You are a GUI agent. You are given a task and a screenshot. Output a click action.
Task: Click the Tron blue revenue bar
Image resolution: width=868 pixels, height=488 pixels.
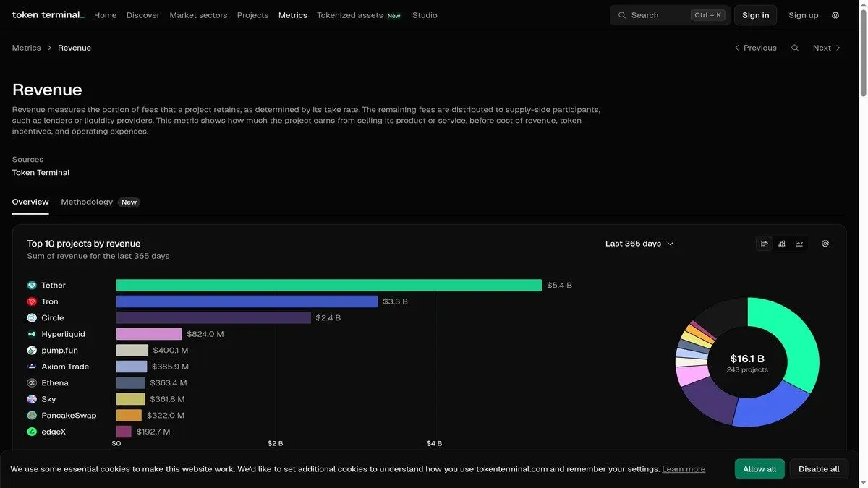tap(247, 301)
